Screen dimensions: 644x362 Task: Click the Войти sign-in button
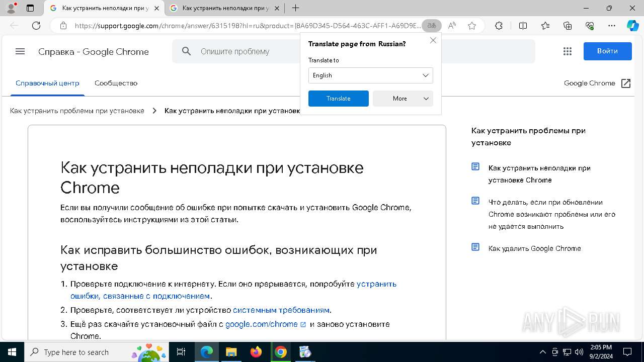pos(607,51)
